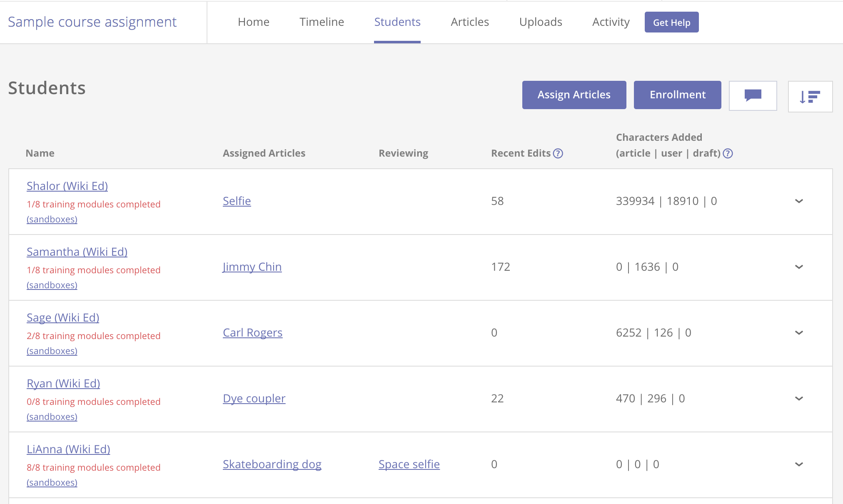
Task: Click Ryan's 0/8 training modules completed text
Action: 94,402
